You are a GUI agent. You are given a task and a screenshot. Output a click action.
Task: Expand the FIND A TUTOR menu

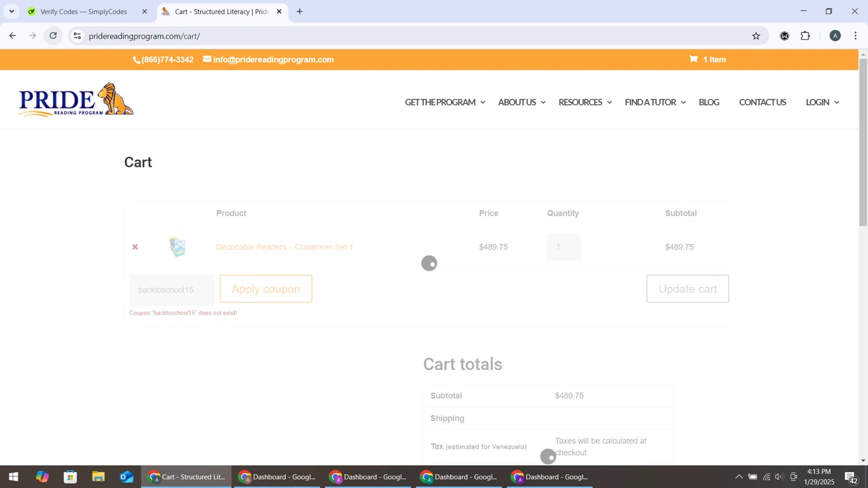[655, 102]
